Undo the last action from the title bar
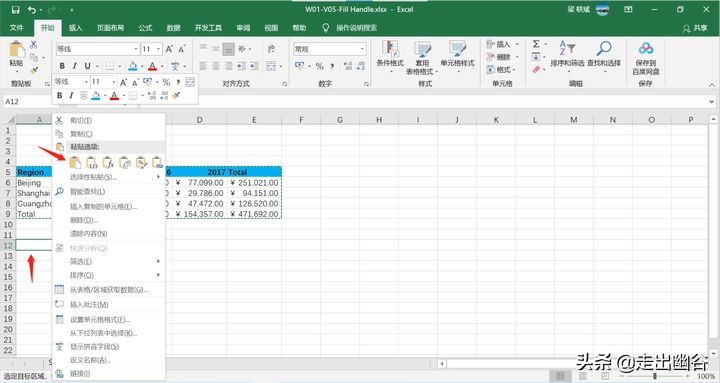The height and width of the screenshot is (383, 720). [x=31, y=10]
